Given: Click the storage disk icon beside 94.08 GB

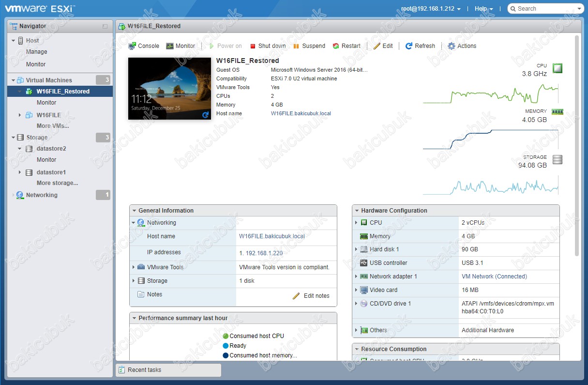Looking at the screenshot, I should pos(558,160).
